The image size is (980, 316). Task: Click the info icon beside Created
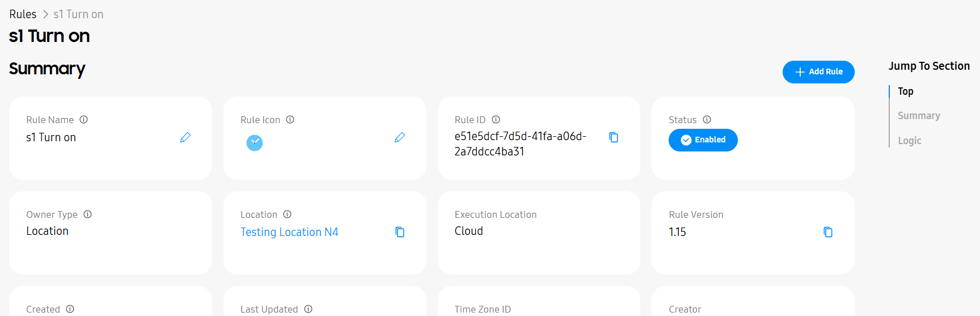coord(70,309)
